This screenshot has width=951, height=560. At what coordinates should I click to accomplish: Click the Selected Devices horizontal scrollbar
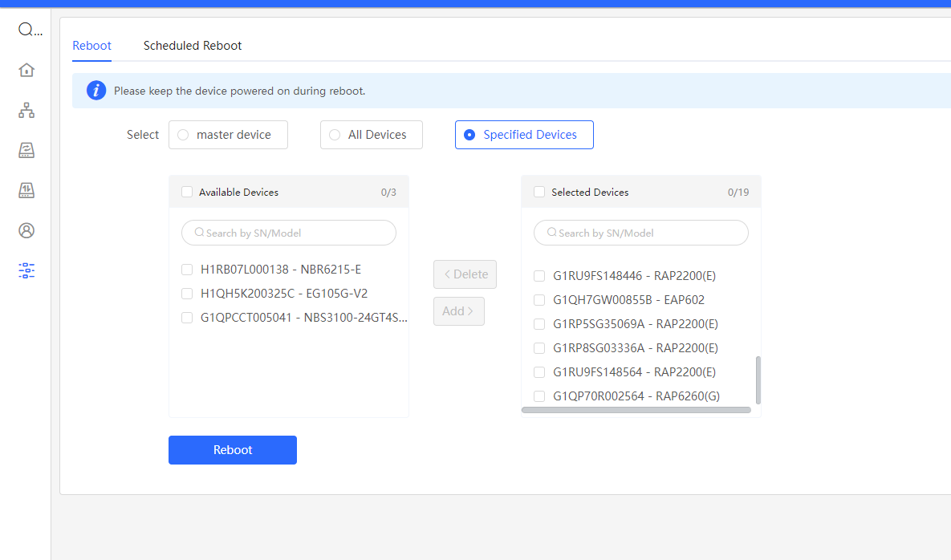[x=636, y=410]
